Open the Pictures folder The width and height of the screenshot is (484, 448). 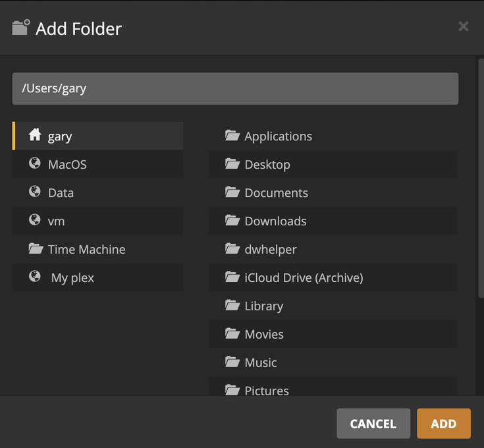266,391
